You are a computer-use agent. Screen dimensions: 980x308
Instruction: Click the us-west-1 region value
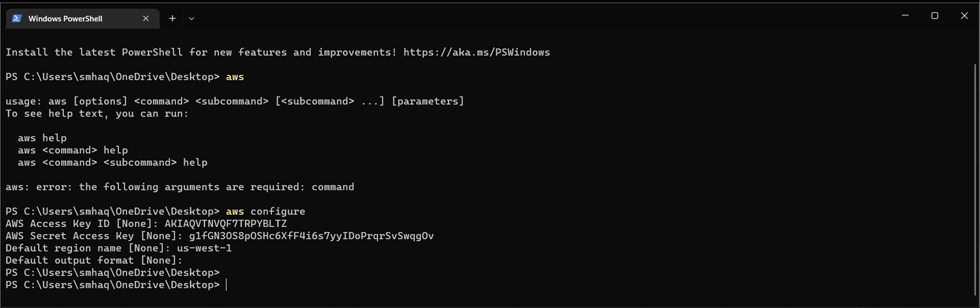(204, 248)
